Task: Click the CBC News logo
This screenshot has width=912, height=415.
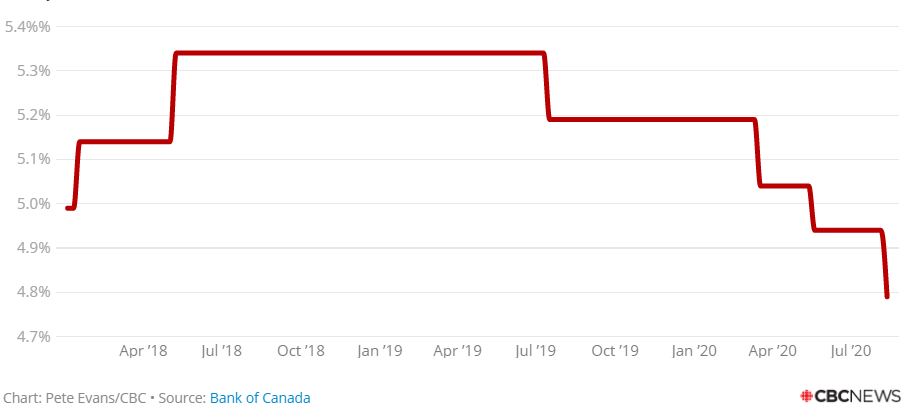Action: pyautogui.click(x=850, y=396)
